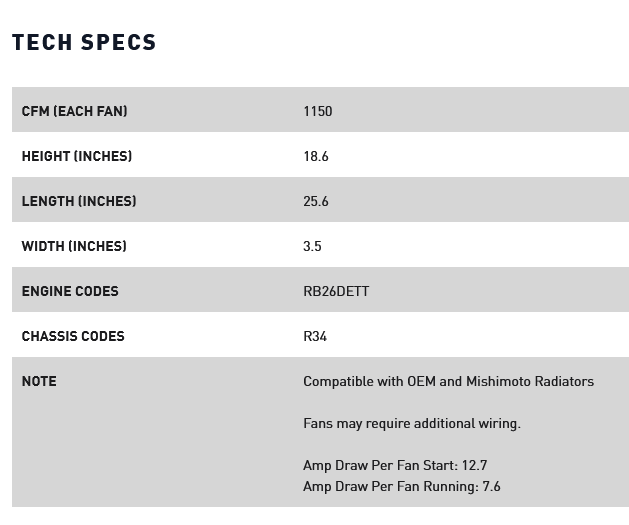Select the WIDTH (INCHES) label
Viewport: 629px width, 525px height.
coord(74,246)
